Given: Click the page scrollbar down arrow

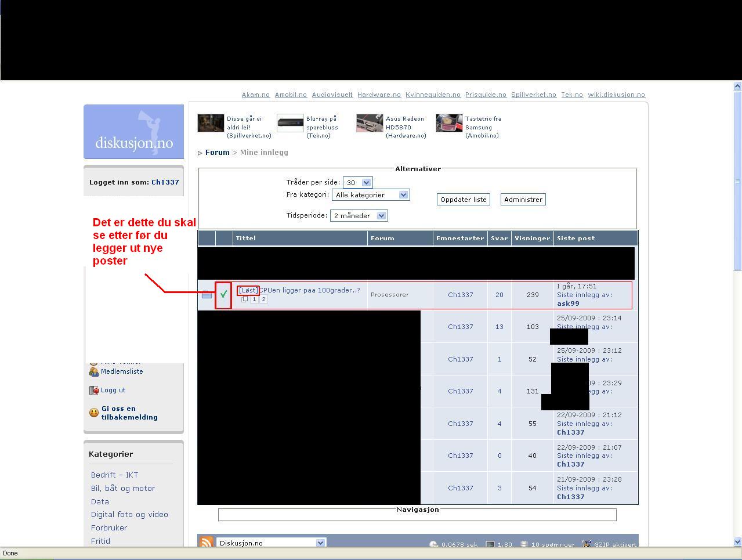Looking at the screenshot, I should 737,541.
